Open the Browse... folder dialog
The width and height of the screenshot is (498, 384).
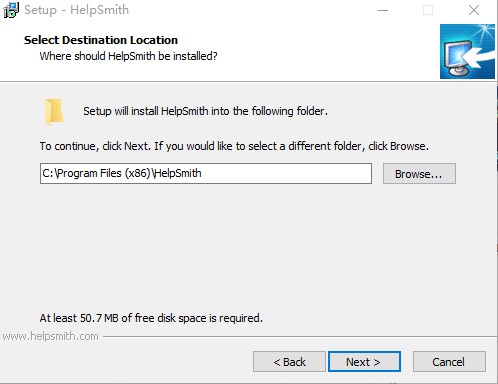click(419, 174)
